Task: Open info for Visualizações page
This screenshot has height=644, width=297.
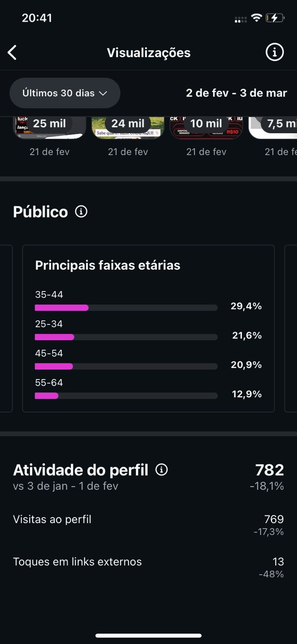Action: pos(274,52)
